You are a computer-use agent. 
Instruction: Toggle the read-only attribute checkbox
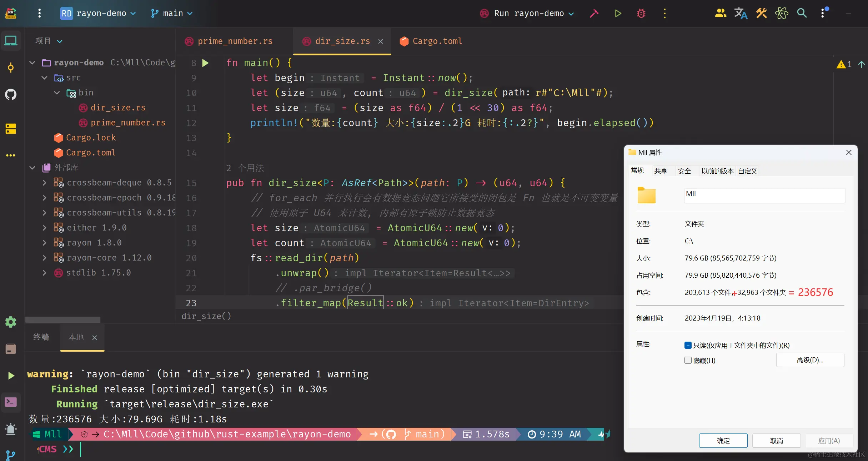[x=688, y=345]
